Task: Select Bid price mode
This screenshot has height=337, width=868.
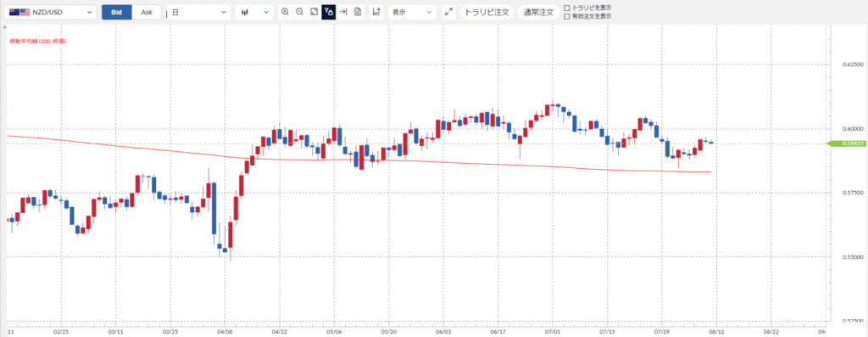Action: point(117,12)
